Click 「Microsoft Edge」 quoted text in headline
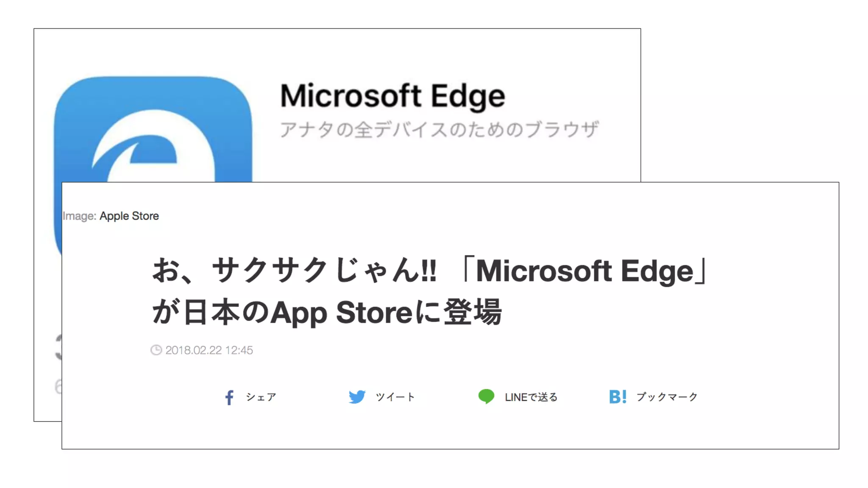Image resolution: width=868 pixels, height=488 pixels. click(585, 271)
